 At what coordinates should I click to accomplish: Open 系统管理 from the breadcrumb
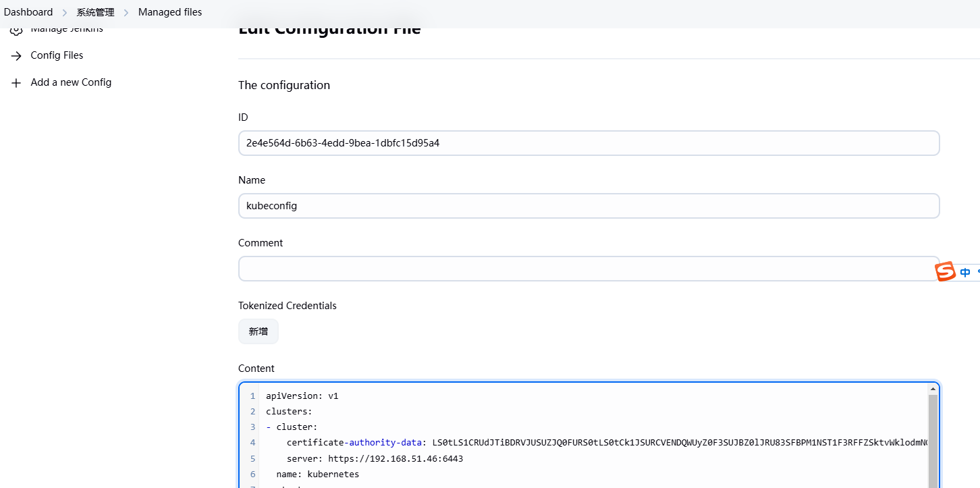click(95, 12)
